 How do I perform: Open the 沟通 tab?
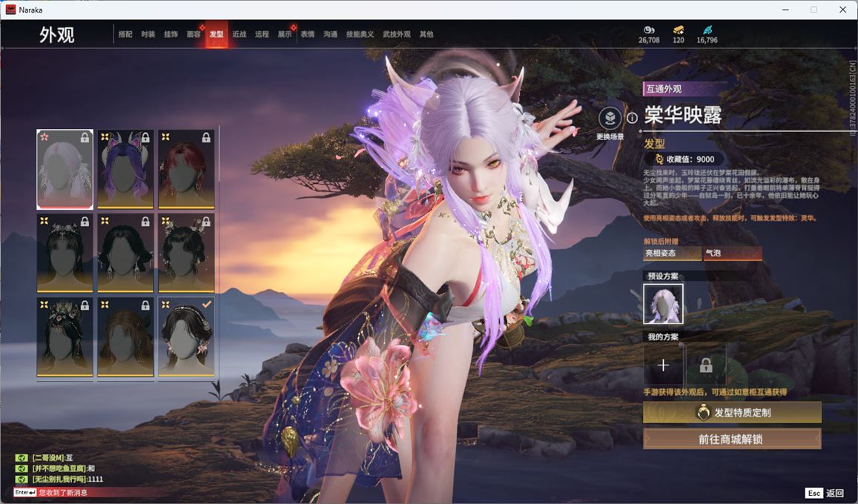click(x=331, y=34)
